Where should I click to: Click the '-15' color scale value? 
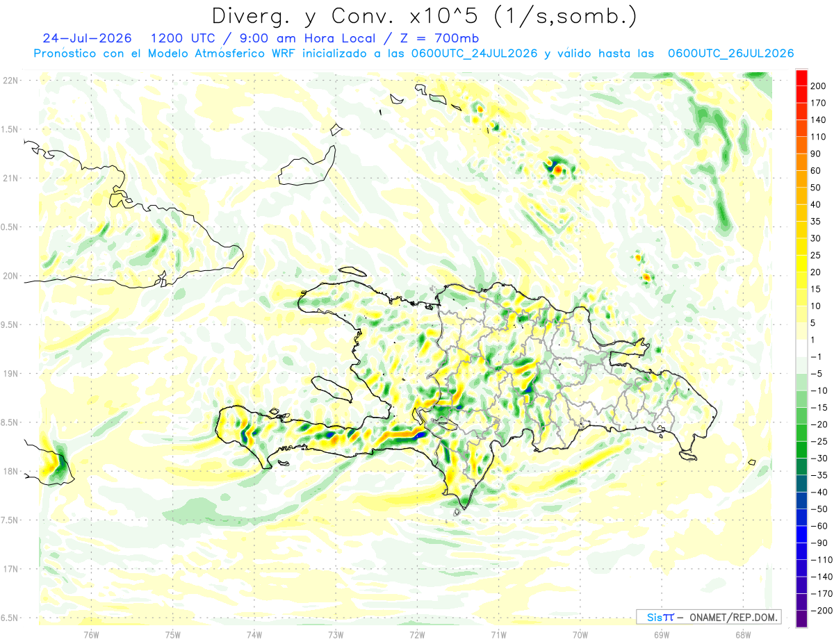(819, 408)
